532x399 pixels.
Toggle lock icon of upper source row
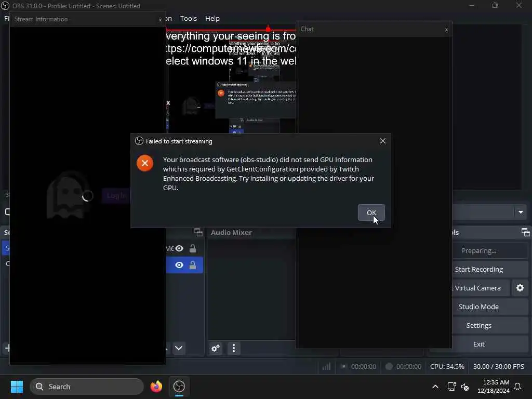click(x=192, y=248)
